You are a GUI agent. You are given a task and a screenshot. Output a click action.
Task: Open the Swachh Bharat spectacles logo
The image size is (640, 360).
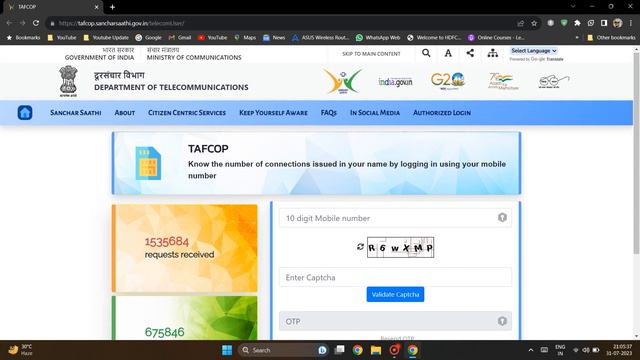(554, 81)
